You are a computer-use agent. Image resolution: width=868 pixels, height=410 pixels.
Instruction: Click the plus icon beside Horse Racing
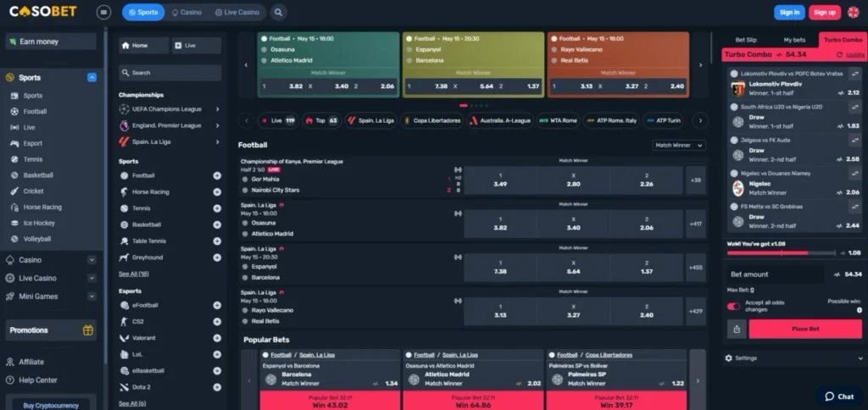pyautogui.click(x=217, y=192)
